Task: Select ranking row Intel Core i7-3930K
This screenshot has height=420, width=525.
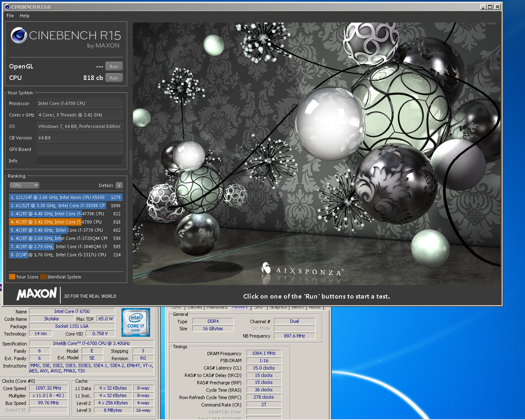Action: (66, 205)
